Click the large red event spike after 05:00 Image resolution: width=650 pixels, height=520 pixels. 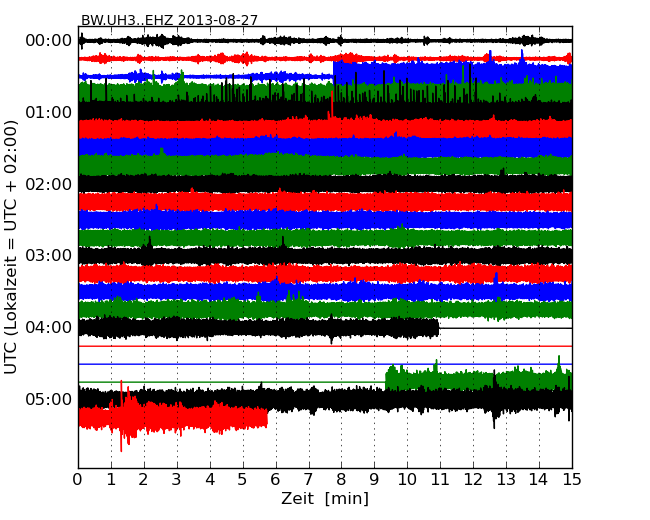(121, 416)
